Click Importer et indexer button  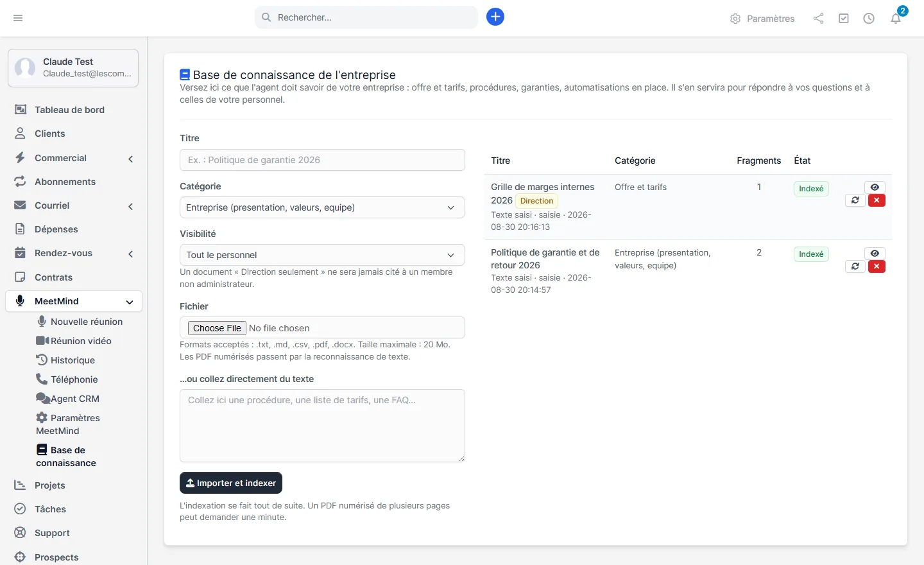pos(231,483)
